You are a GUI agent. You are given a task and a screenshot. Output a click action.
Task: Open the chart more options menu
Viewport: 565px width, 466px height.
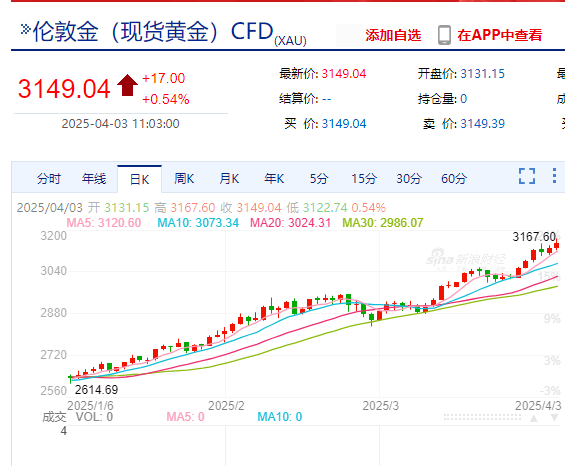pyautogui.click(x=554, y=176)
